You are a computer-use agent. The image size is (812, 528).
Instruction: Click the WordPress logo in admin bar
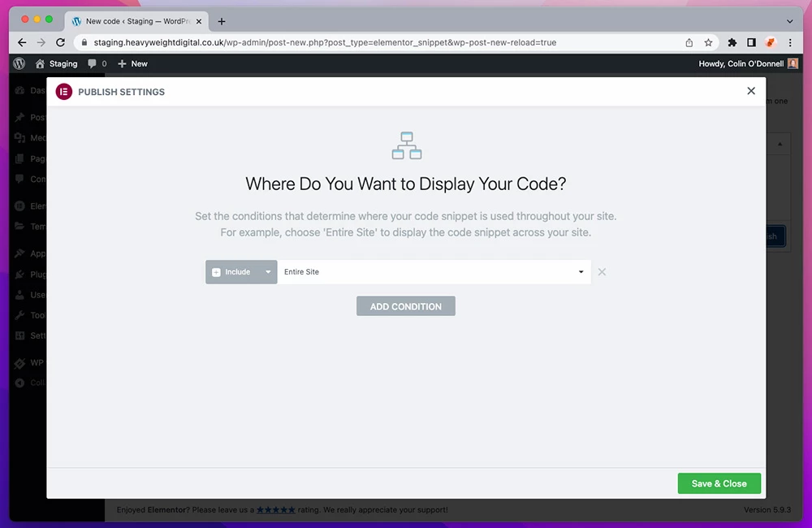point(19,63)
